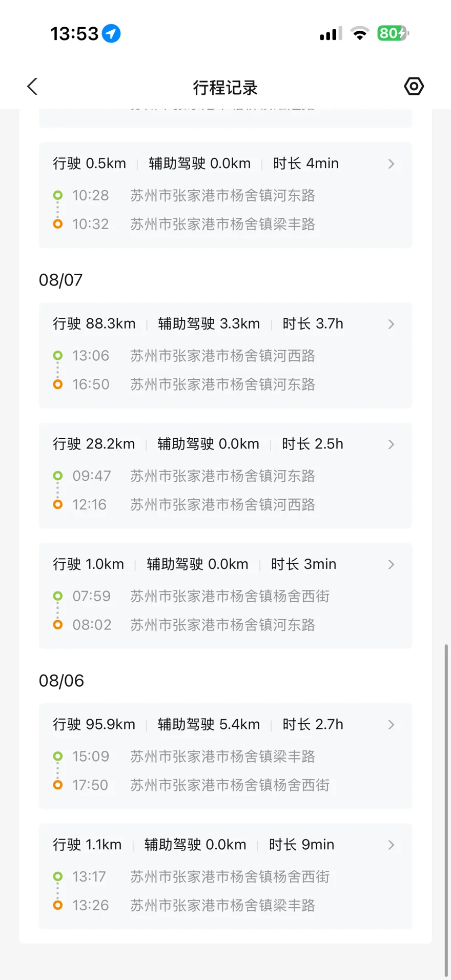Tap the back arrow icon
This screenshot has height=980, width=451.
32,87
